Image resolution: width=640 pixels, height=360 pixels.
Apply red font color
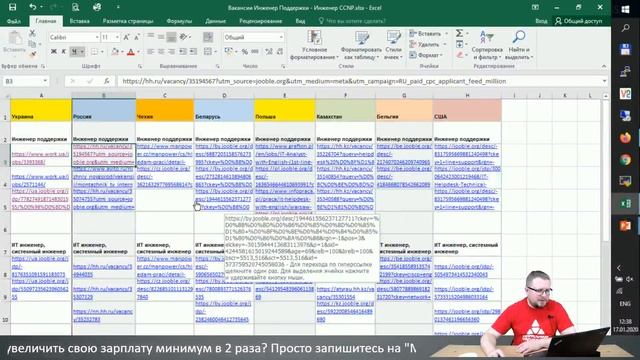tap(131, 51)
